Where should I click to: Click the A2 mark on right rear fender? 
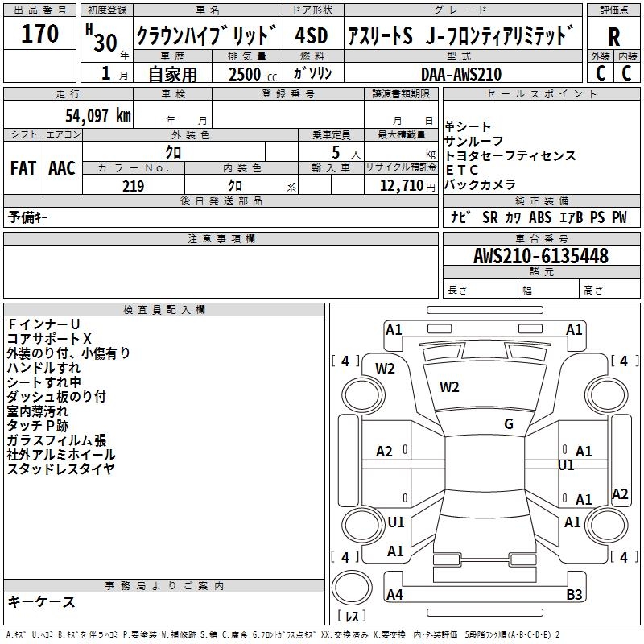point(620,494)
